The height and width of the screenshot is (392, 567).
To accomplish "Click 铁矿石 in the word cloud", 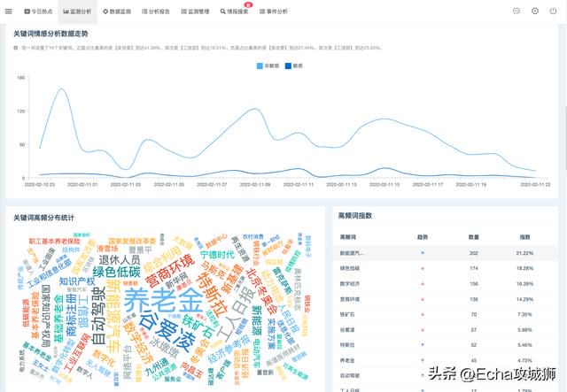I will pyautogui.click(x=198, y=327).
